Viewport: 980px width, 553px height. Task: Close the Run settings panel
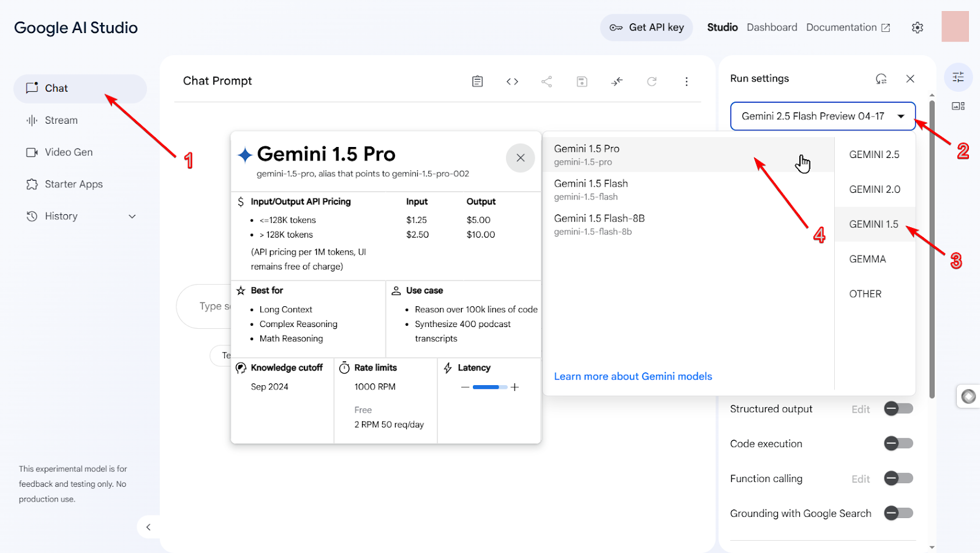910,78
